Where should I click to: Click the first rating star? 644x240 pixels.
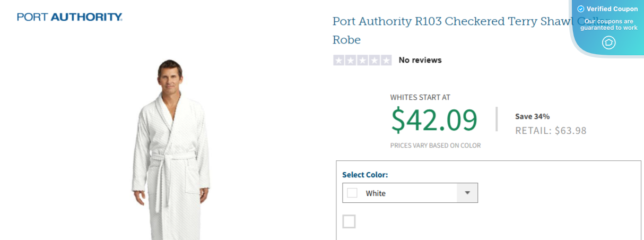pos(339,61)
